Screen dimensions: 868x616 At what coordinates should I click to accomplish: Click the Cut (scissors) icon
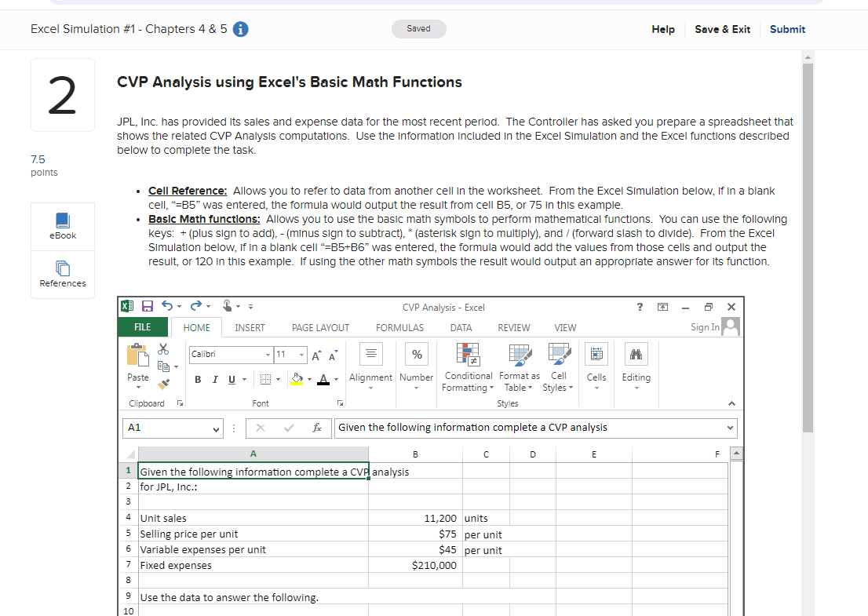[x=162, y=351]
